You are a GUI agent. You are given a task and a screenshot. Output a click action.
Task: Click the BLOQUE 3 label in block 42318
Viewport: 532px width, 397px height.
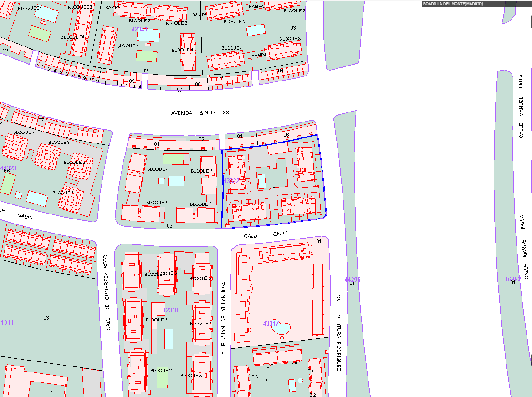[156, 320]
